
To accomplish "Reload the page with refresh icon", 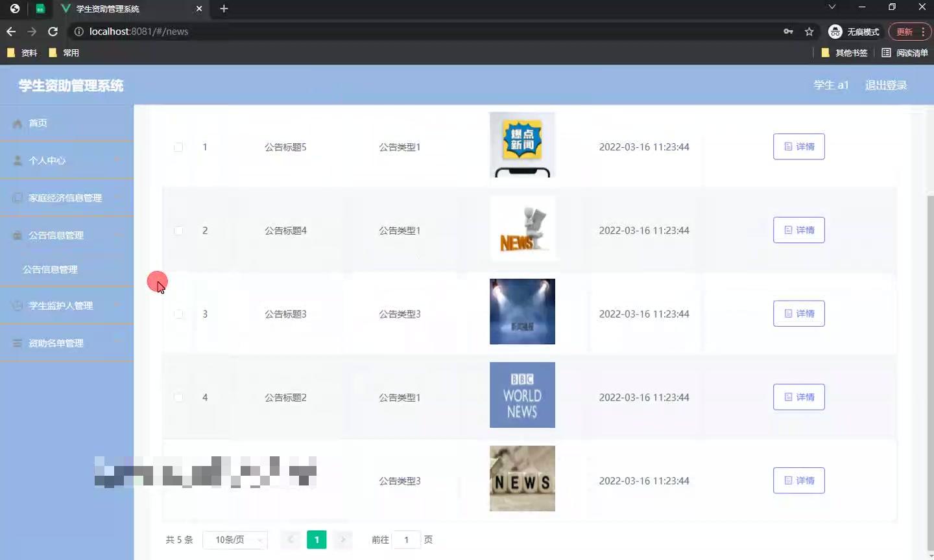I will (53, 31).
